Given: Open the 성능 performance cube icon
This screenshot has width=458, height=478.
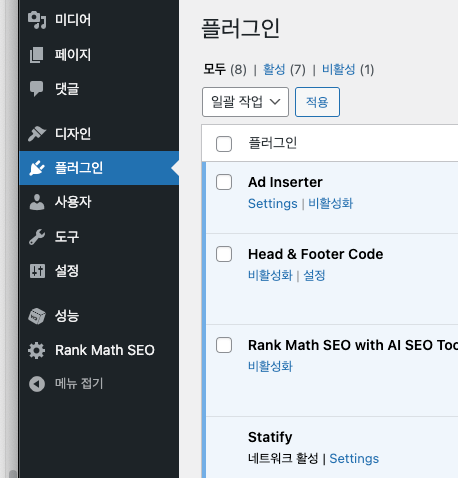Looking at the screenshot, I should [x=37, y=316].
